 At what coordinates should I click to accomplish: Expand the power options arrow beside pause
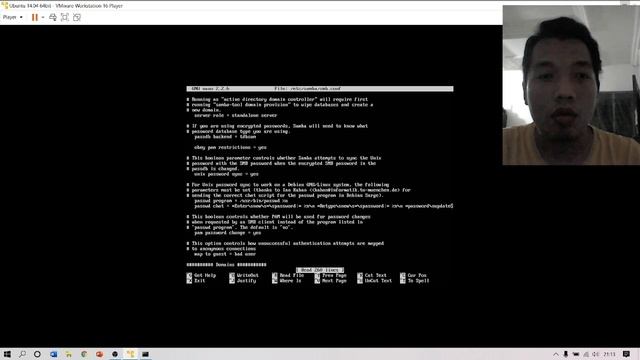(43, 17)
